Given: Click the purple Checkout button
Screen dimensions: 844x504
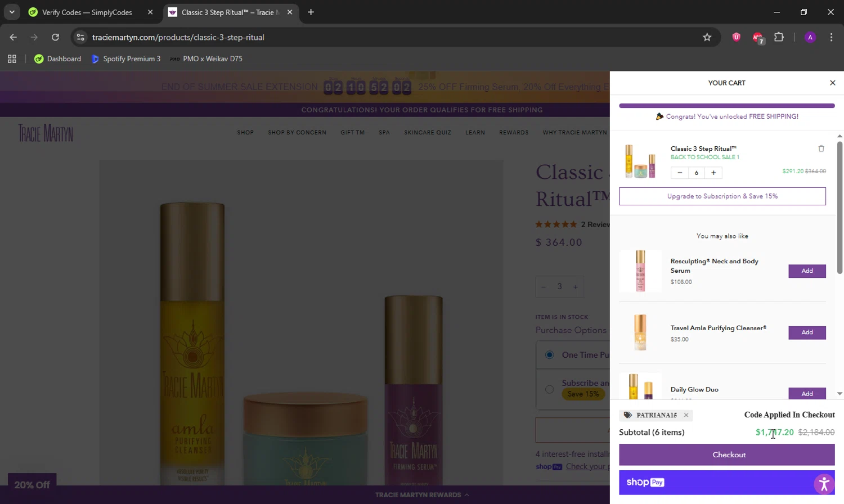Looking at the screenshot, I should point(727,454).
